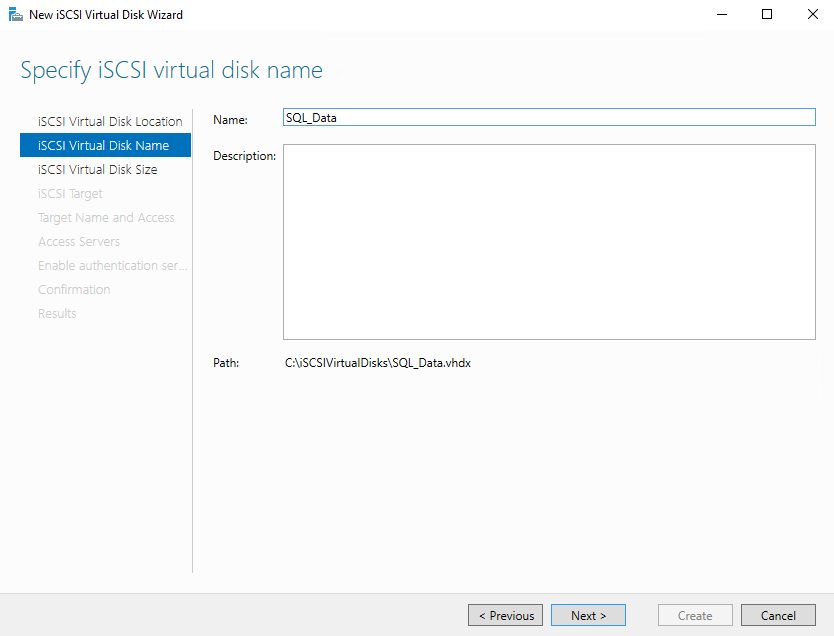834x636 pixels.
Task: Cancel the virtual disk wizard
Action: click(778, 616)
